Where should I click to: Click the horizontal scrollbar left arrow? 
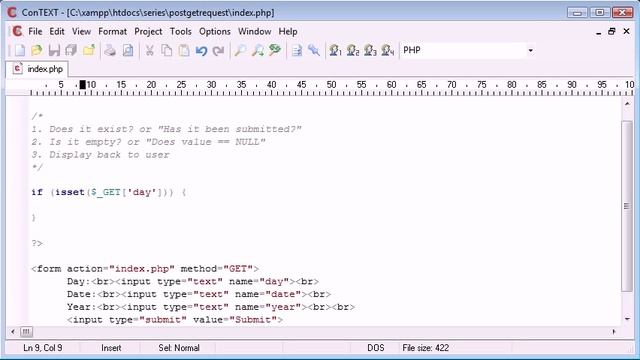[13, 332]
